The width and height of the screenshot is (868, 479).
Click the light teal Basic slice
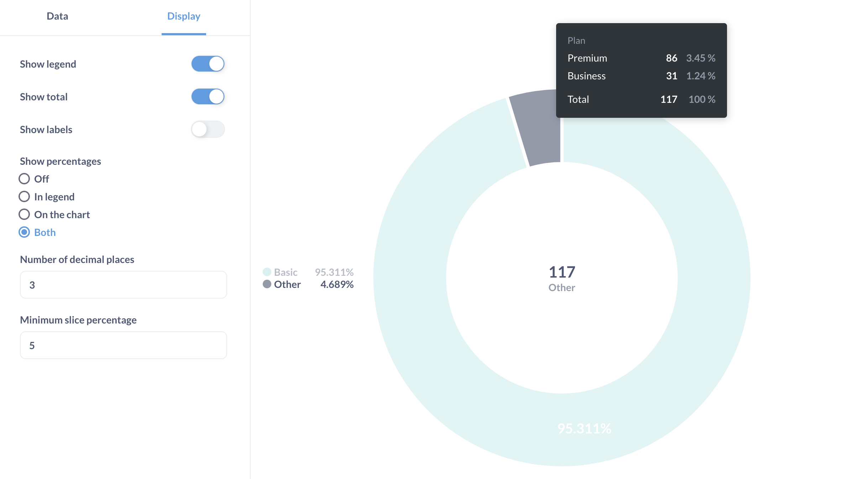coord(409,278)
